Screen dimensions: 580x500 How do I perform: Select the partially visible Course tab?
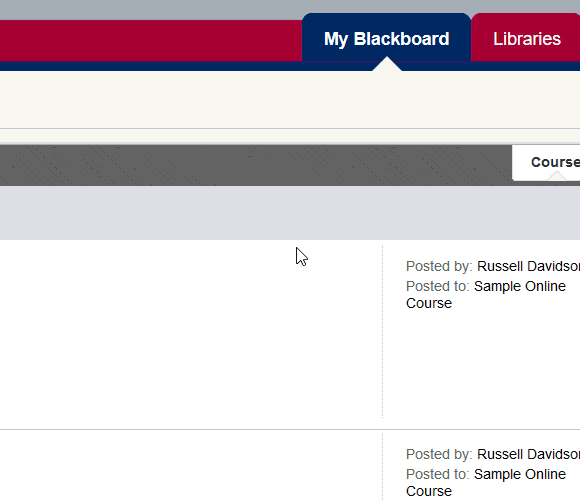(546, 162)
